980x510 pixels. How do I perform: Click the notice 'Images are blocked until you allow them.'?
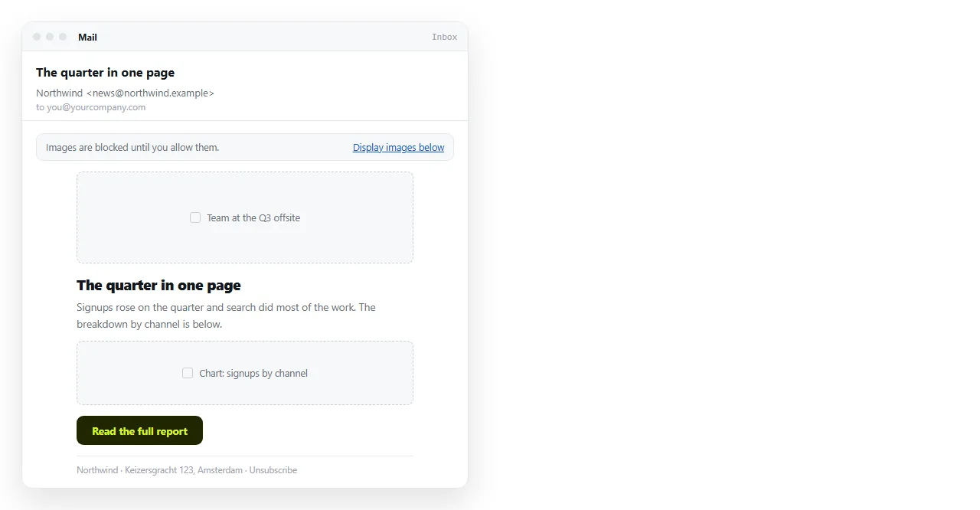pyautogui.click(x=132, y=147)
